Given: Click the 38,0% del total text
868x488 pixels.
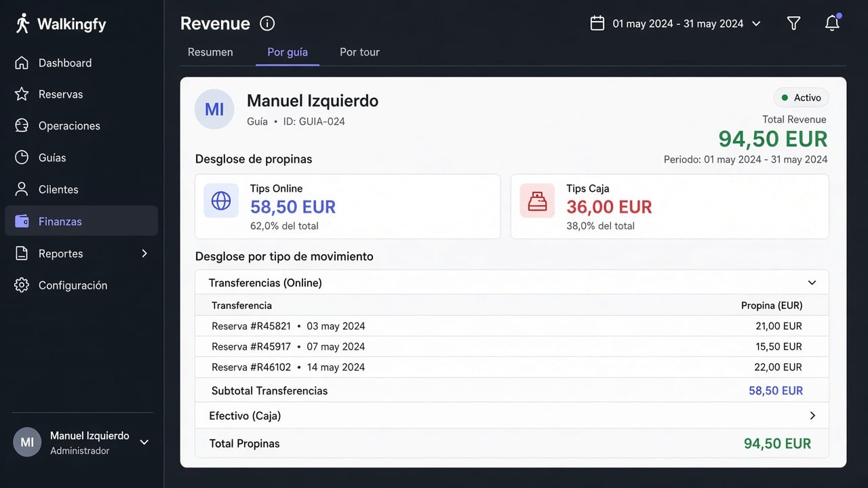Looking at the screenshot, I should [x=600, y=226].
